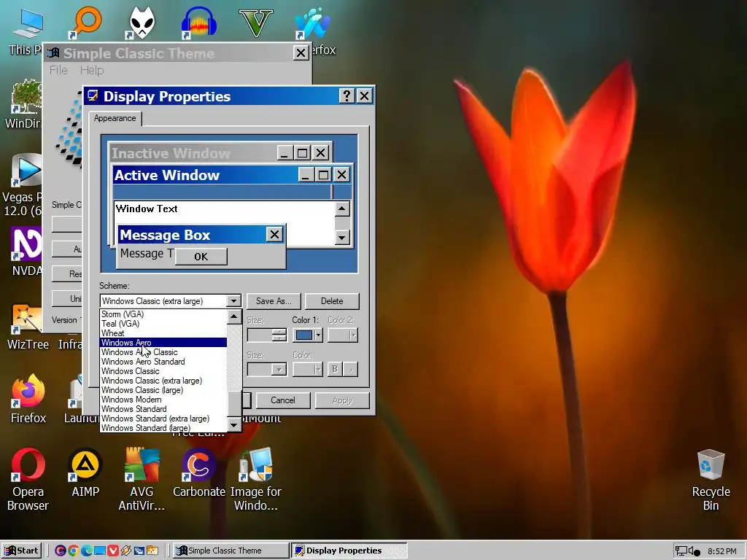Open the AIMP desktop shortcut
Image resolution: width=747 pixels, height=560 pixels.
[x=85, y=464]
